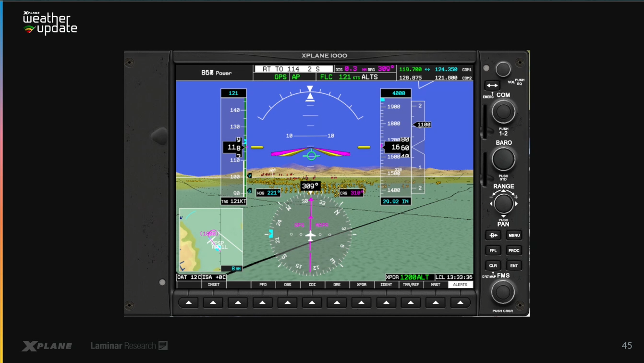This screenshot has width=644, height=363.
Task: Click the AP autopilot status annunciation
Action: click(x=296, y=77)
